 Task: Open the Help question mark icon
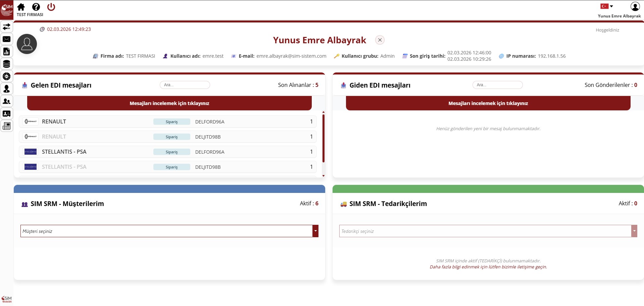[36, 7]
